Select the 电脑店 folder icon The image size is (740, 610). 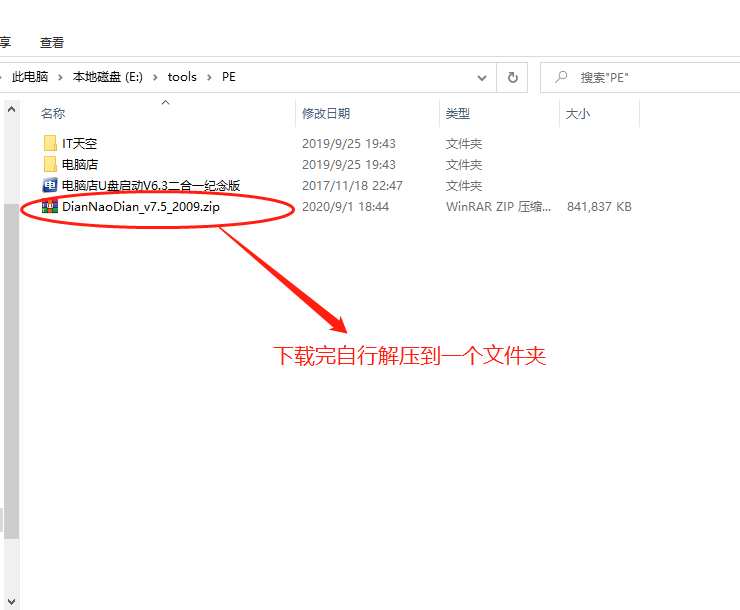click(x=50, y=164)
